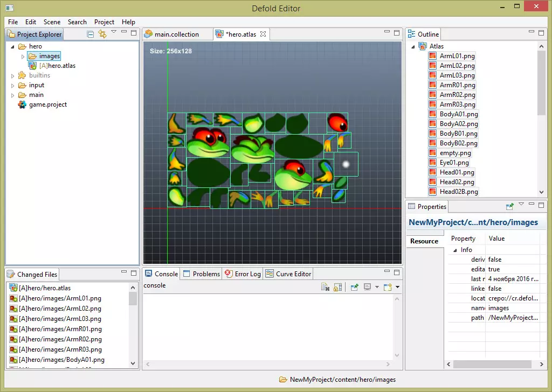The width and height of the screenshot is (552, 392).
Task: Expand the builtins folder
Action: pyautogui.click(x=13, y=76)
